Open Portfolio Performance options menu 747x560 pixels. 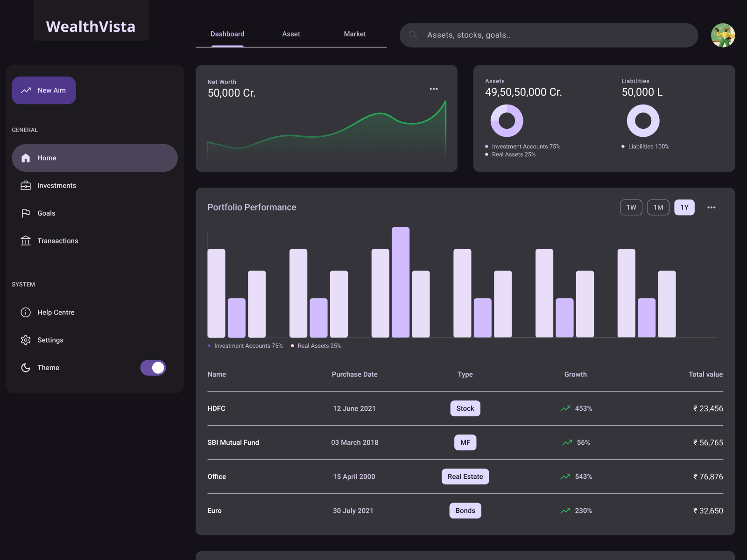pyautogui.click(x=712, y=207)
